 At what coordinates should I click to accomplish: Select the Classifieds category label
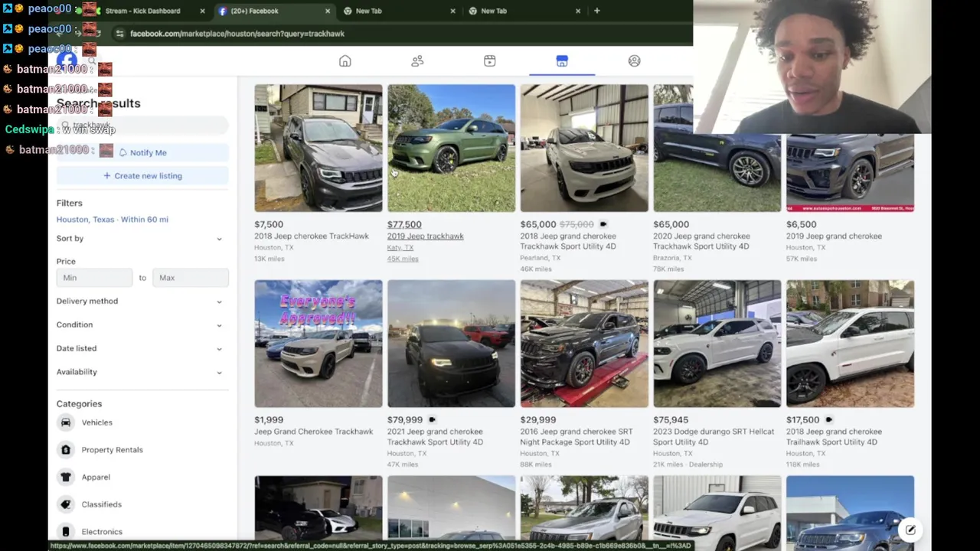point(102,504)
